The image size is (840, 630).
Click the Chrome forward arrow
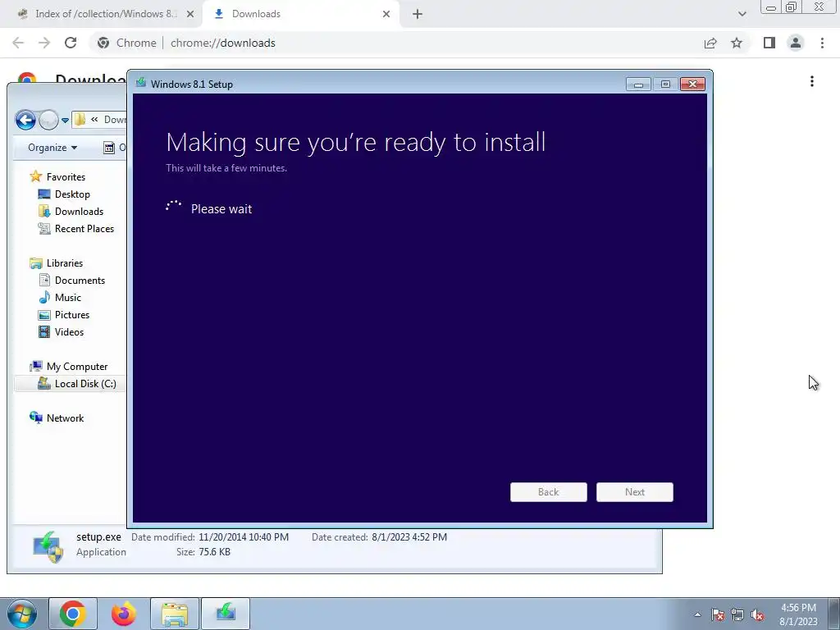(x=44, y=43)
